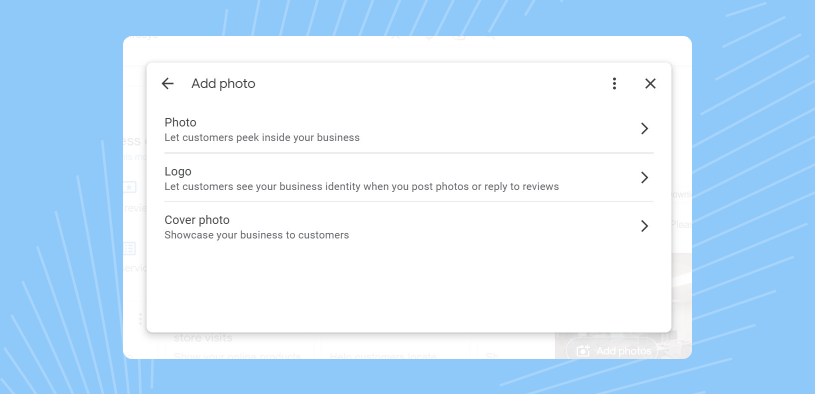Select the Logo row title
815x394 pixels.
[x=178, y=172]
